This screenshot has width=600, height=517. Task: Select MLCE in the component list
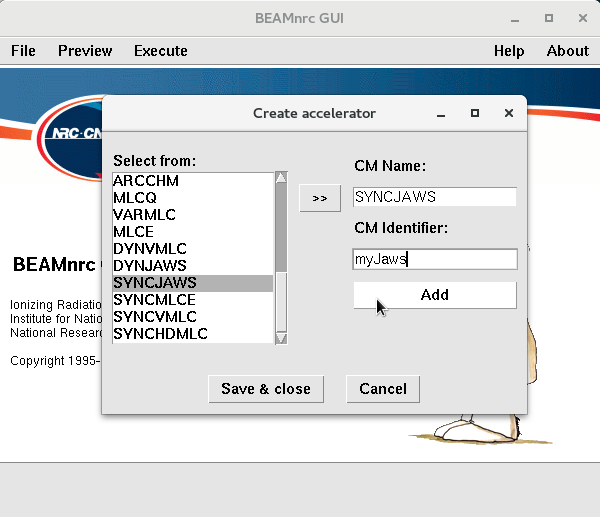[193, 232]
